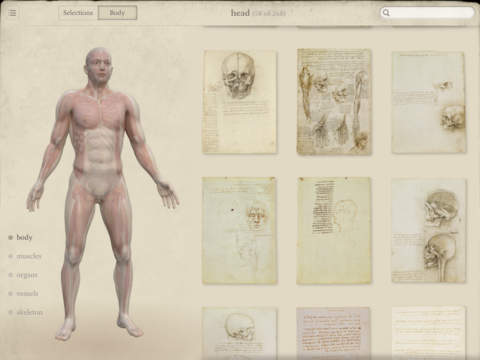Open the sheet with small skull sketch at right
The height and width of the screenshot is (360, 480).
click(x=428, y=102)
